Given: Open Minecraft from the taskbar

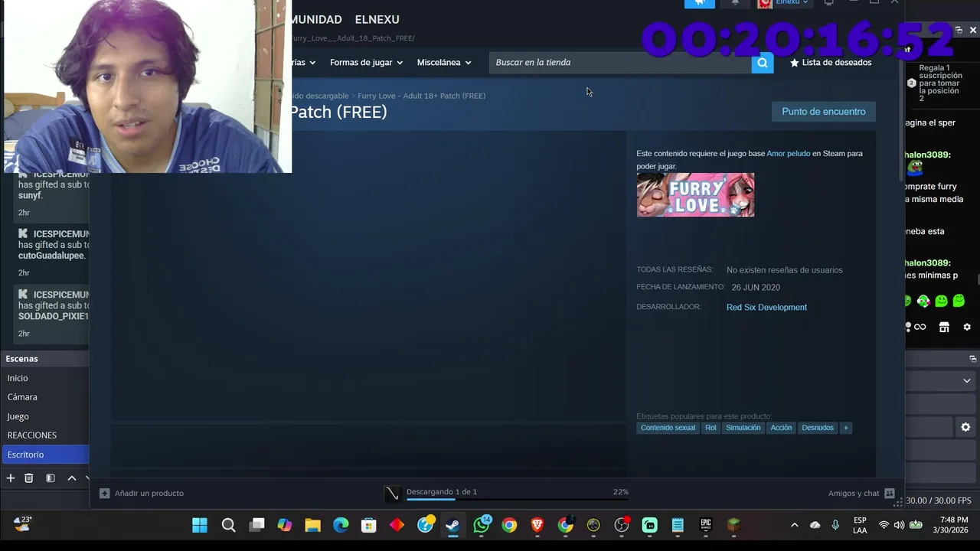Looking at the screenshot, I should (733, 525).
